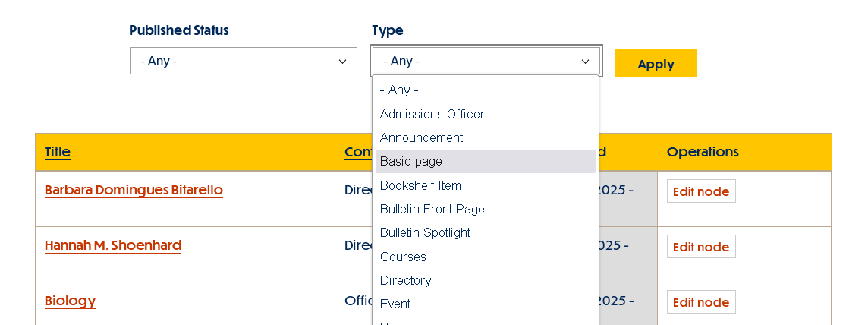Collapse the open Type dropdown
The image size is (868, 325).
pyautogui.click(x=486, y=61)
